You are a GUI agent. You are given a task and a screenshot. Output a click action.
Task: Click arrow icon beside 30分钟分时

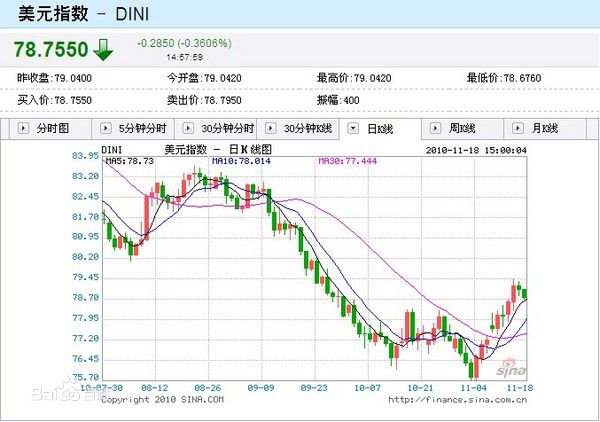pos(188,128)
